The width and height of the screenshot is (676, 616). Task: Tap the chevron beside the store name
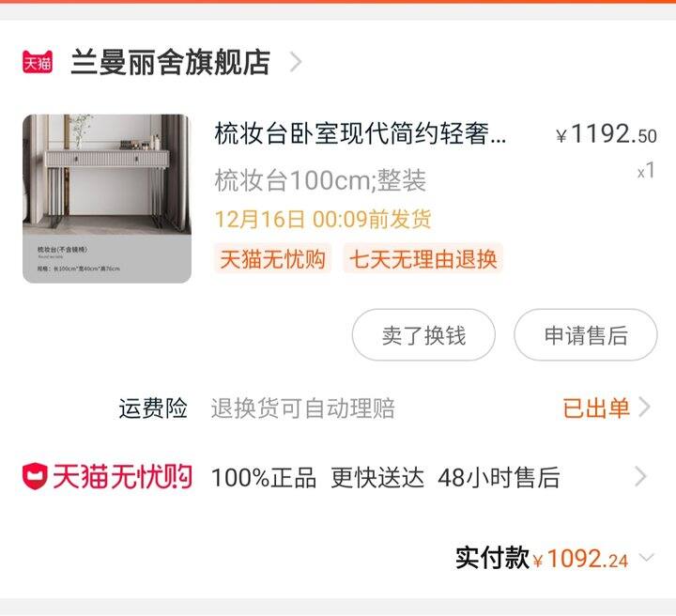pos(296,62)
